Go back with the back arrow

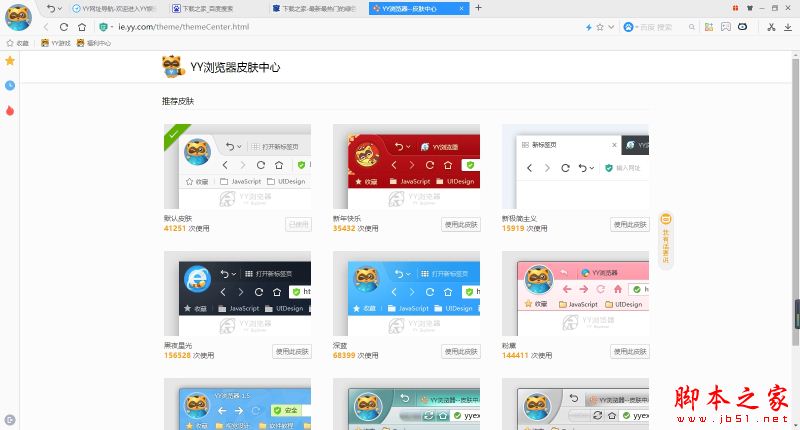(46, 27)
